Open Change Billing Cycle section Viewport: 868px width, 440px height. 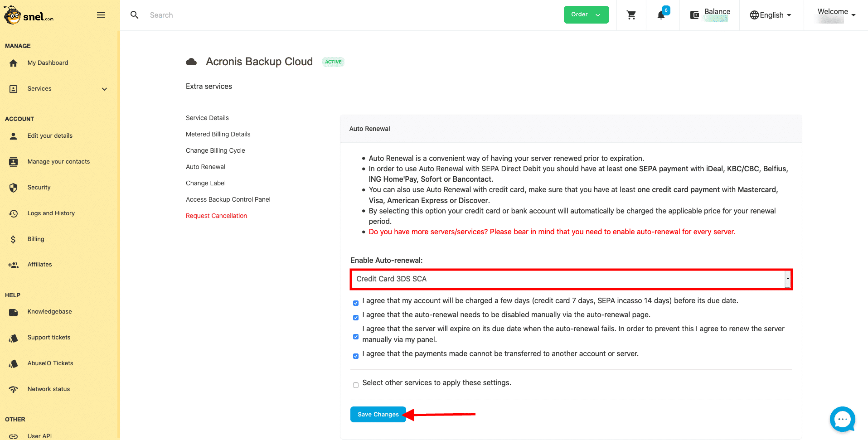tap(215, 150)
